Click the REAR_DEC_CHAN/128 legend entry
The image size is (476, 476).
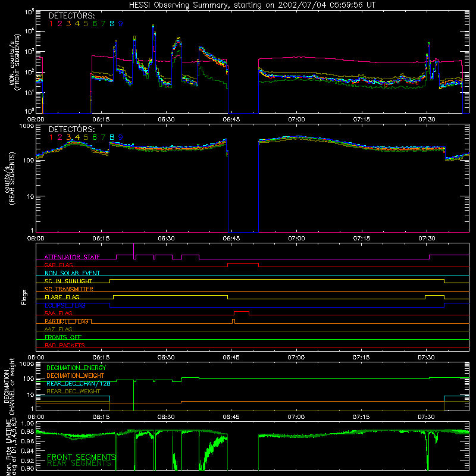coord(79,384)
